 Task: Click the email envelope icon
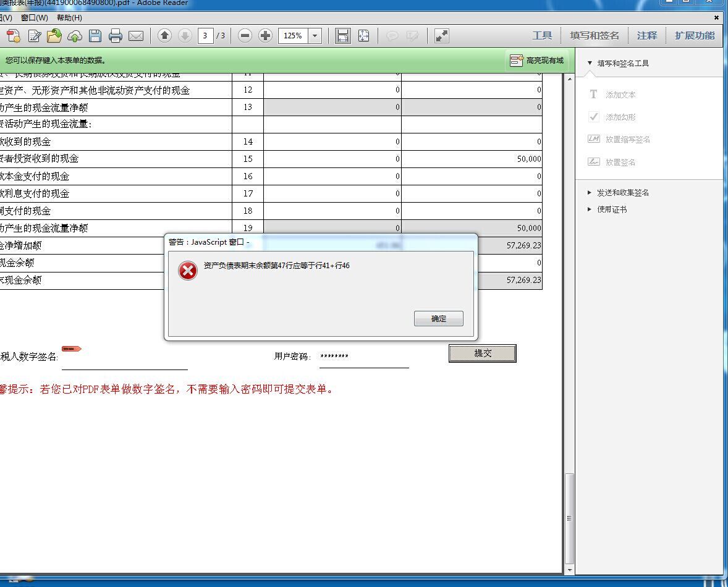[135, 36]
